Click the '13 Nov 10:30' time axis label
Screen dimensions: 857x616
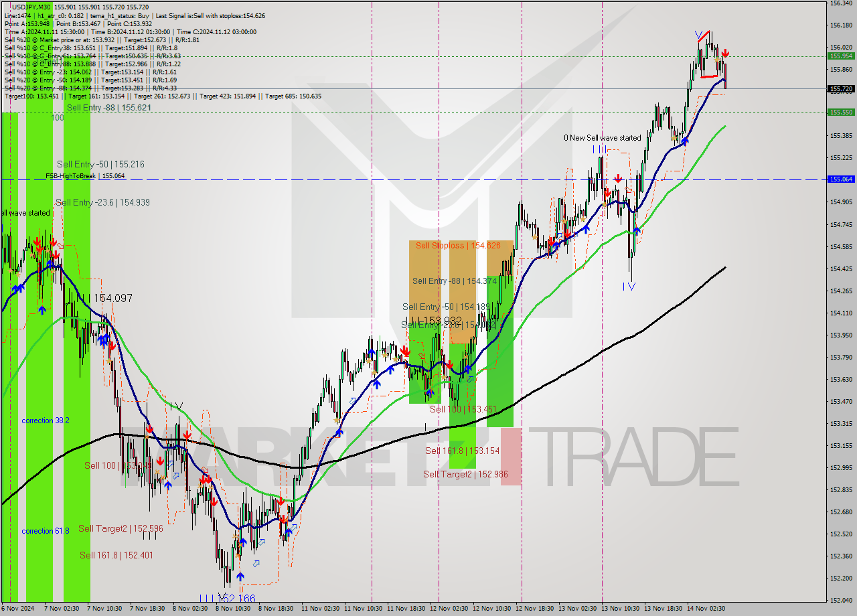pyautogui.click(x=620, y=609)
